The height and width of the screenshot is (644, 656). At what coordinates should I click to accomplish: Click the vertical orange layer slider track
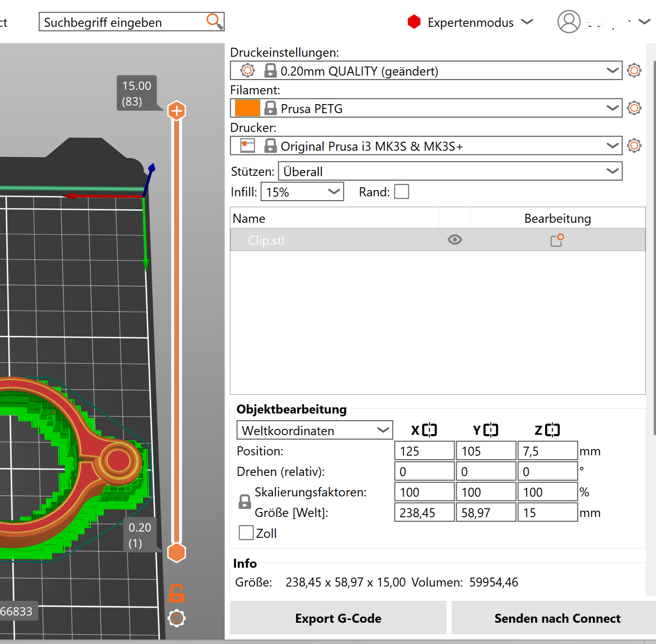pyautogui.click(x=177, y=331)
